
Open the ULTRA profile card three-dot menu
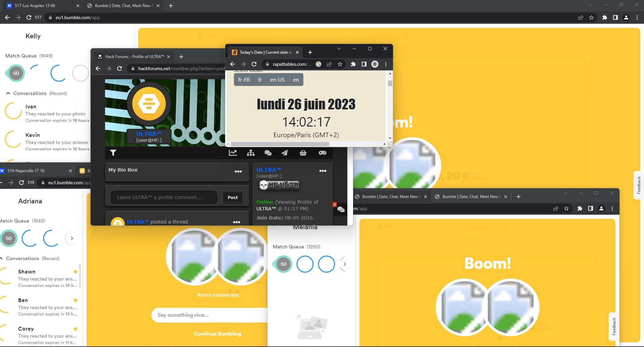[x=323, y=171]
